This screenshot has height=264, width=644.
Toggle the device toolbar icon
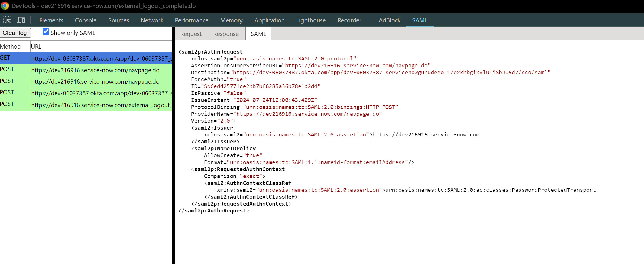[21, 20]
